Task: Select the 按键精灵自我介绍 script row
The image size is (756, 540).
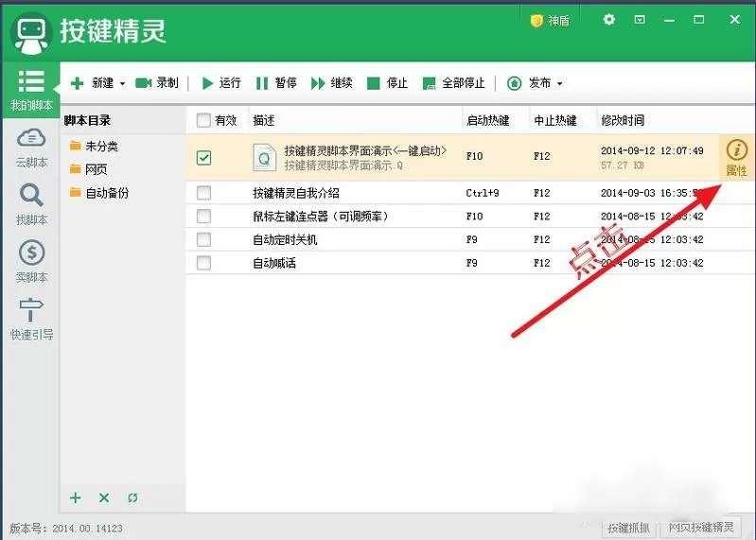Action: tap(470, 193)
